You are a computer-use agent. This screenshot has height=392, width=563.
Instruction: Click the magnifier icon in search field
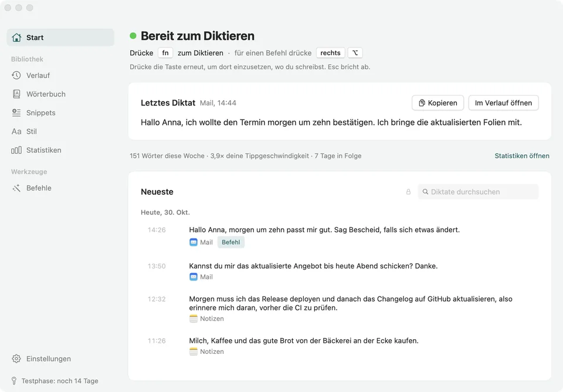coord(426,192)
